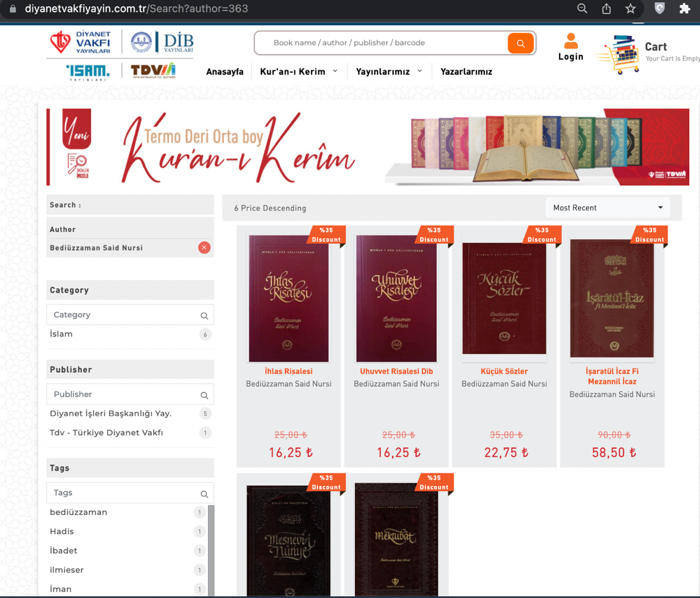Click the DİB Yayınları logo
The image size is (700, 598).
(163, 43)
